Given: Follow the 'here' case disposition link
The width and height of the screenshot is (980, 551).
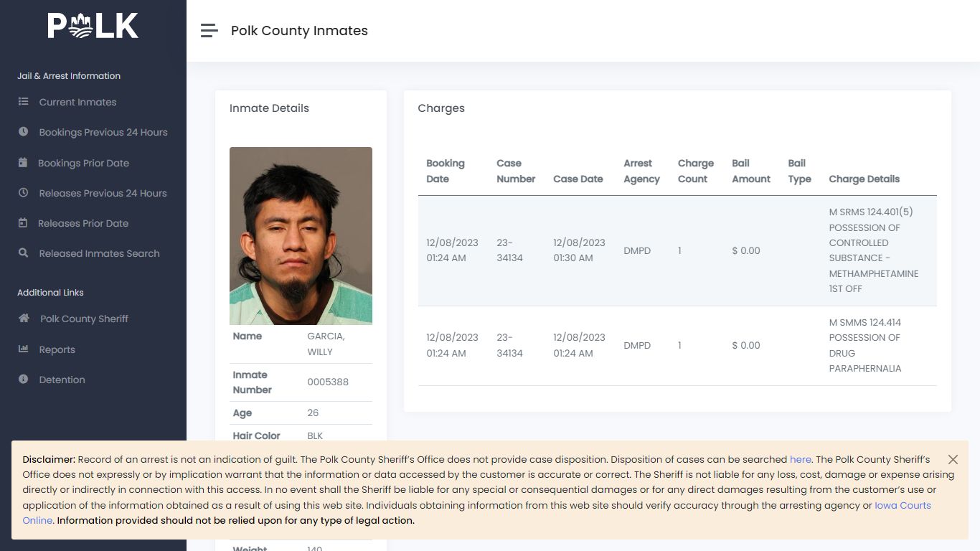Looking at the screenshot, I should pyautogui.click(x=801, y=459).
